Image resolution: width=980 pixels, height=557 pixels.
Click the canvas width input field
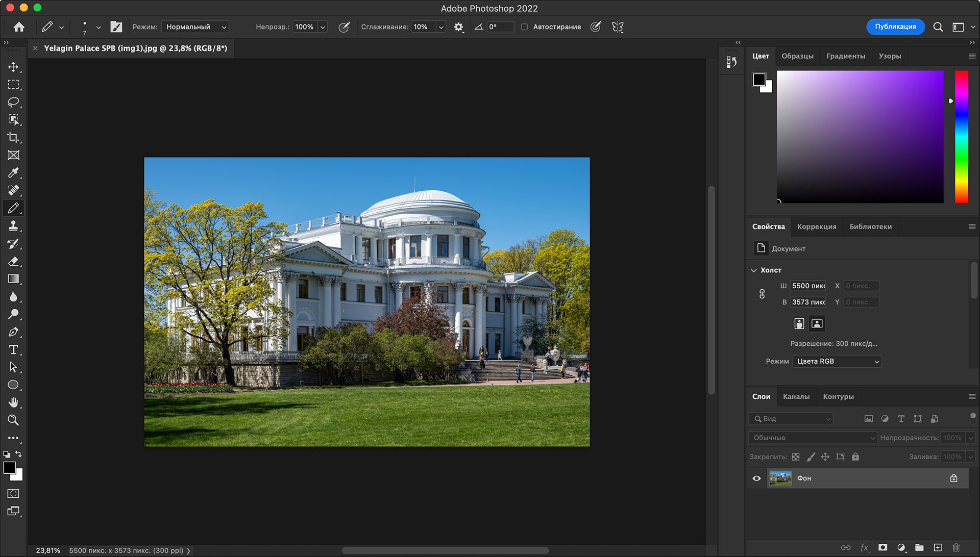(808, 286)
